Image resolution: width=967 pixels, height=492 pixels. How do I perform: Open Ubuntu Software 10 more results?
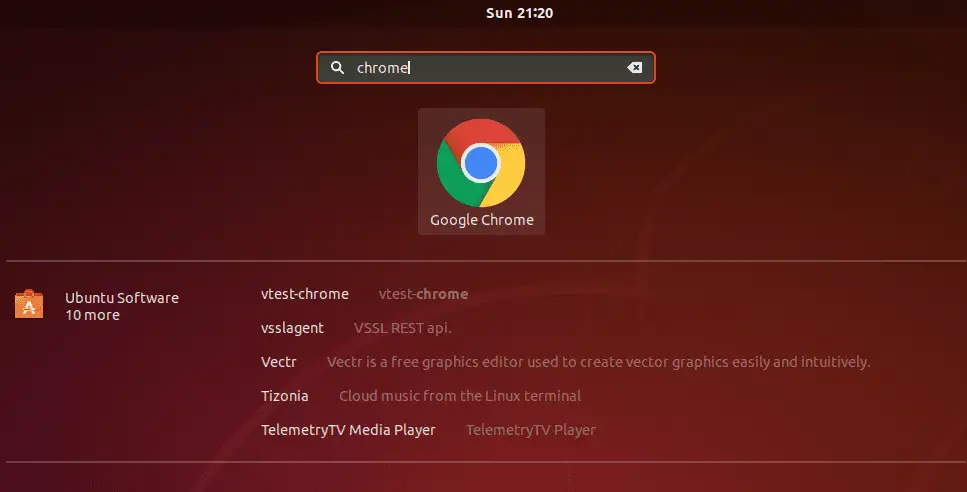122,306
